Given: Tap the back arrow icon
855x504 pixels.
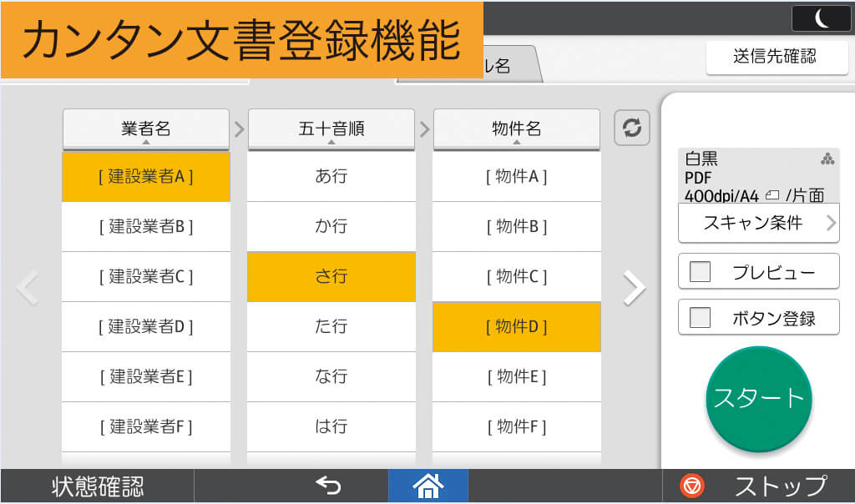Looking at the screenshot, I should pos(327,486).
